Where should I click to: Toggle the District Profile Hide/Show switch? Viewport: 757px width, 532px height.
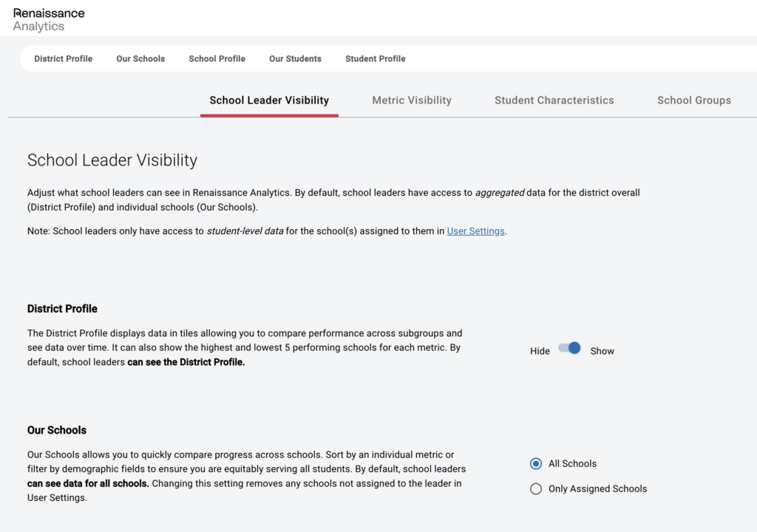click(x=569, y=348)
